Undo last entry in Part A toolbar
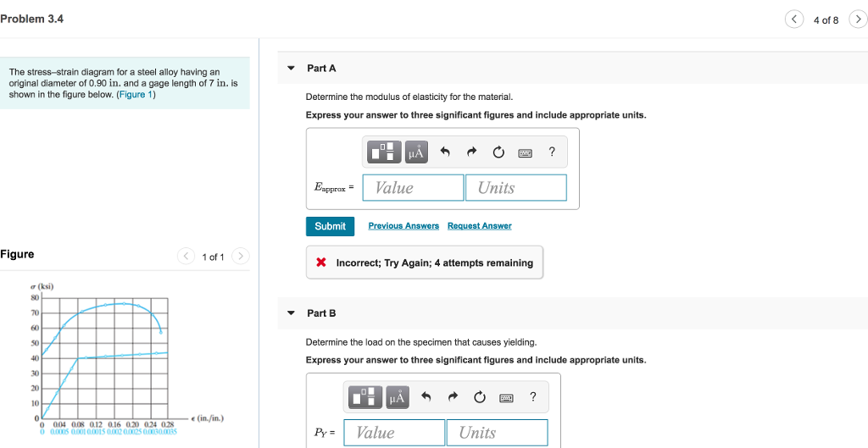This screenshot has width=868, height=448. [x=445, y=152]
